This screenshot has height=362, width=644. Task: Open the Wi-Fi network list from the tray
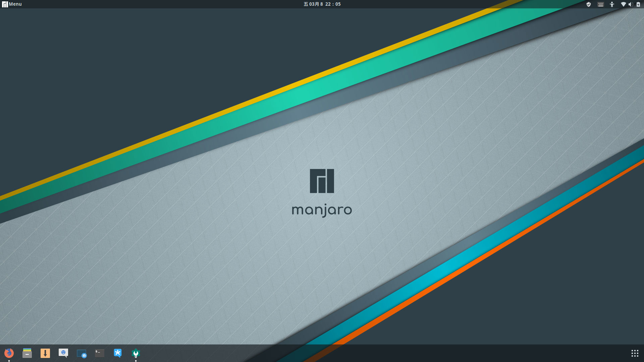tap(623, 4)
